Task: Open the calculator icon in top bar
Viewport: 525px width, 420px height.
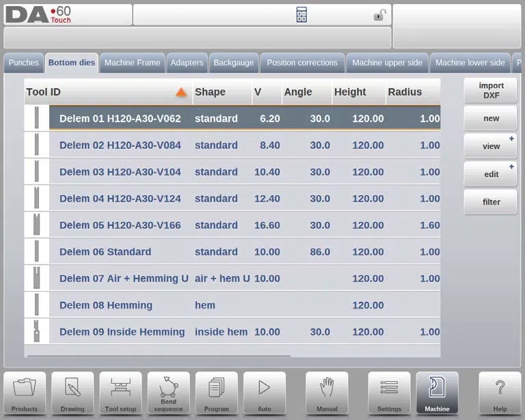Action: pyautogui.click(x=301, y=15)
